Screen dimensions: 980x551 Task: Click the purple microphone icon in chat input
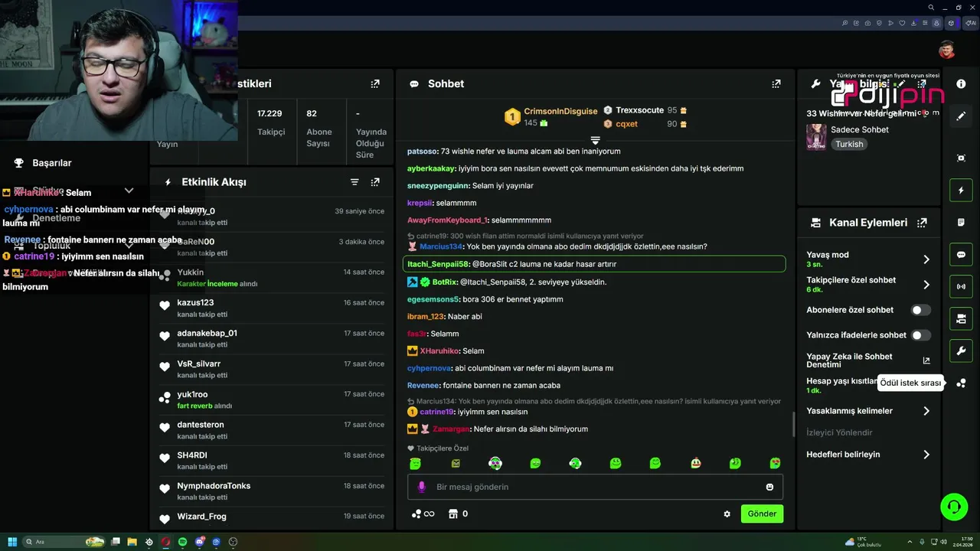pos(421,487)
